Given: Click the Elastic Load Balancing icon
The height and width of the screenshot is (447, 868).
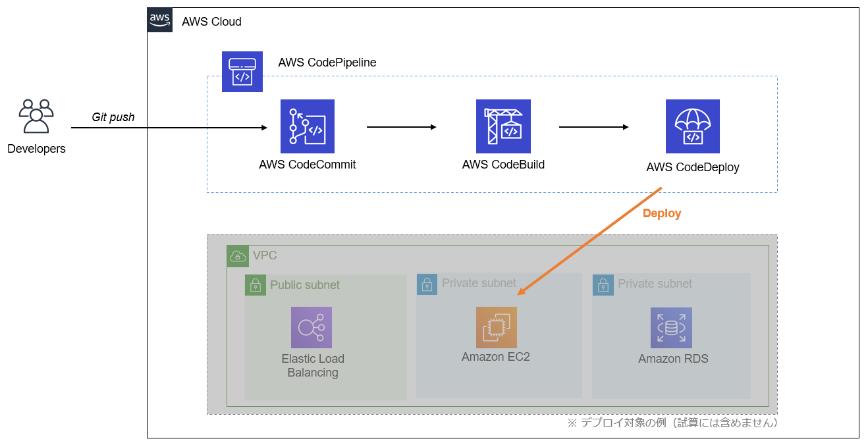Looking at the screenshot, I should (312, 327).
